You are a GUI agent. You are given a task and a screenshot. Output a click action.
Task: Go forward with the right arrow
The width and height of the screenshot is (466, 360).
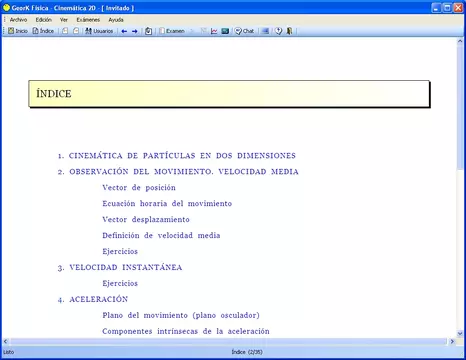[135, 31]
